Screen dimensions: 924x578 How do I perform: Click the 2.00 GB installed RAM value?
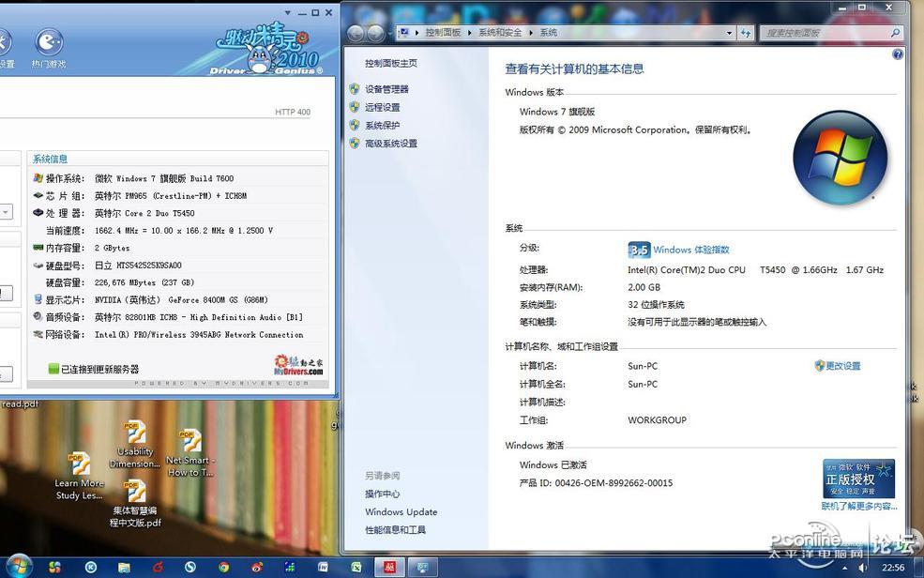pos(644,287)
